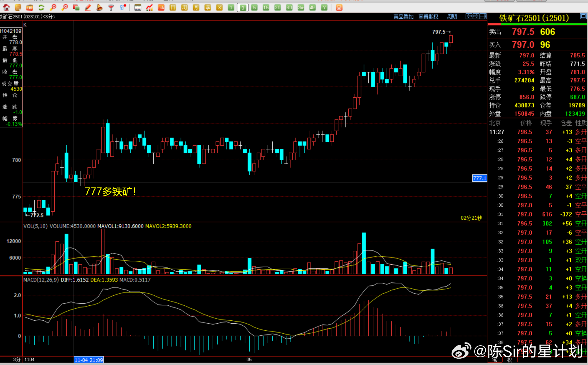The image size is (588, 365).
Task: Click the 幅度 value 3.31%
Action: coord(526,72)
